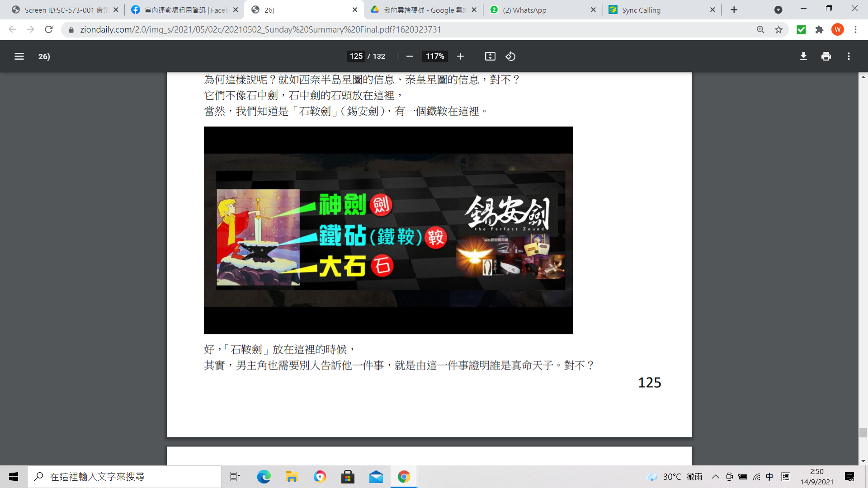Click the vertical scrollbar thumb
Image resolution: width=868 pixels, height=488 pixels.
863,432
